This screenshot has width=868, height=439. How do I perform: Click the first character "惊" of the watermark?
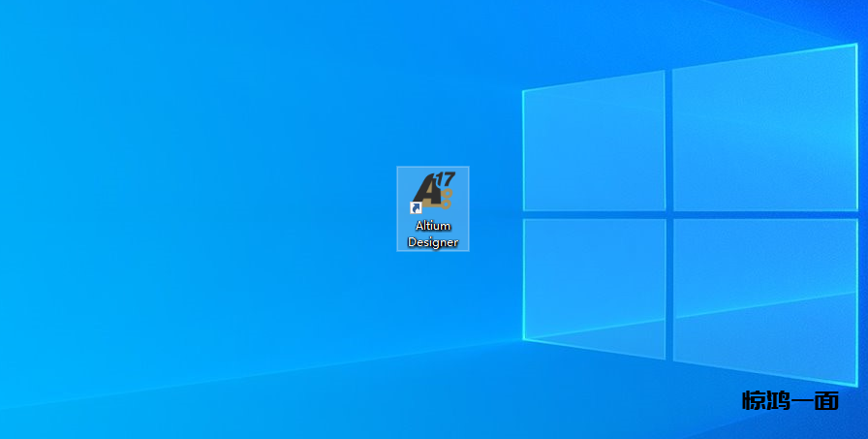(754, 400)
